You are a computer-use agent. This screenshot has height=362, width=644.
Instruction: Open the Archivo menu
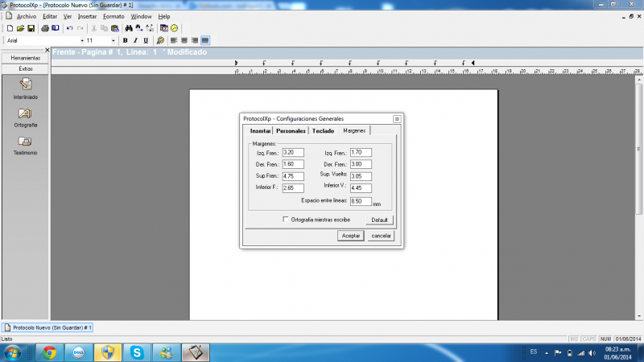[27, 16]
